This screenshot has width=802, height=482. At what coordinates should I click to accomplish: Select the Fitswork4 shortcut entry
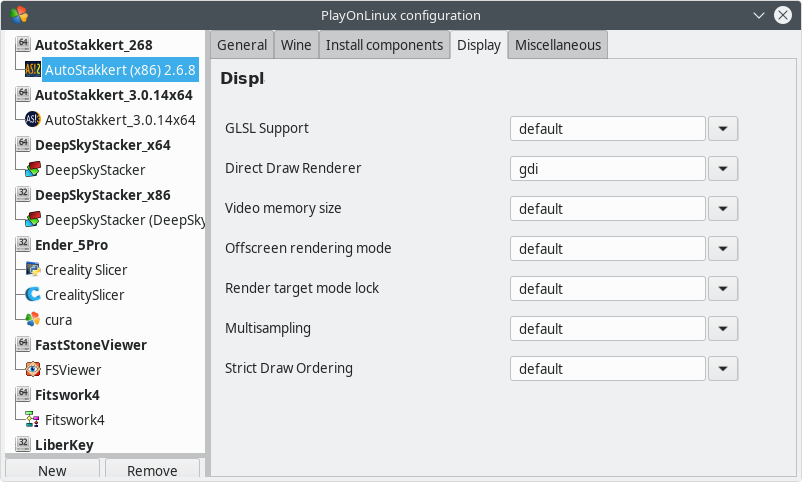pyautogui.click(x=75, y=420)
